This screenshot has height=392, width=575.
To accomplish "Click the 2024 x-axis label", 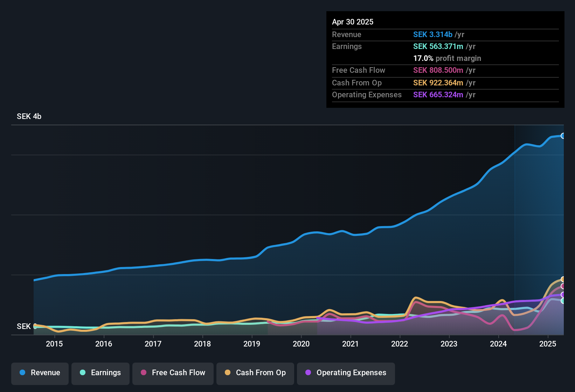I will pyautogui.click(x=498, y=344).
